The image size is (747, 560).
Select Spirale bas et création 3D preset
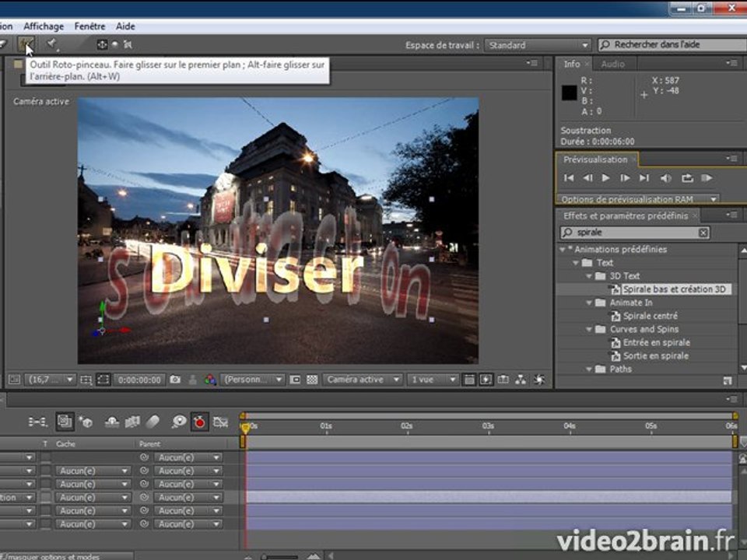[674, 289]
